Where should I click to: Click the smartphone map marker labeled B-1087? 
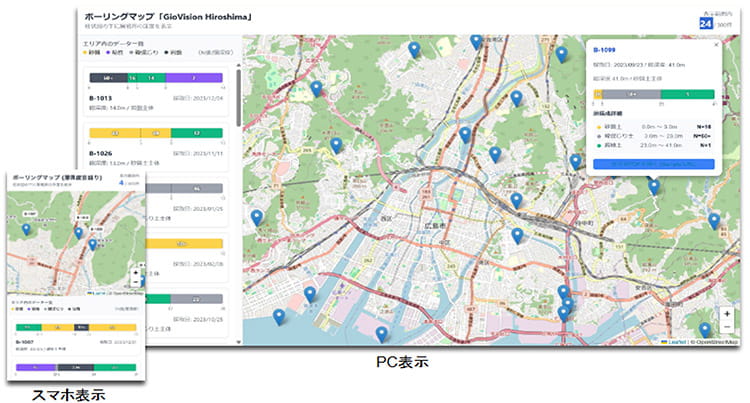coord(26,229)
